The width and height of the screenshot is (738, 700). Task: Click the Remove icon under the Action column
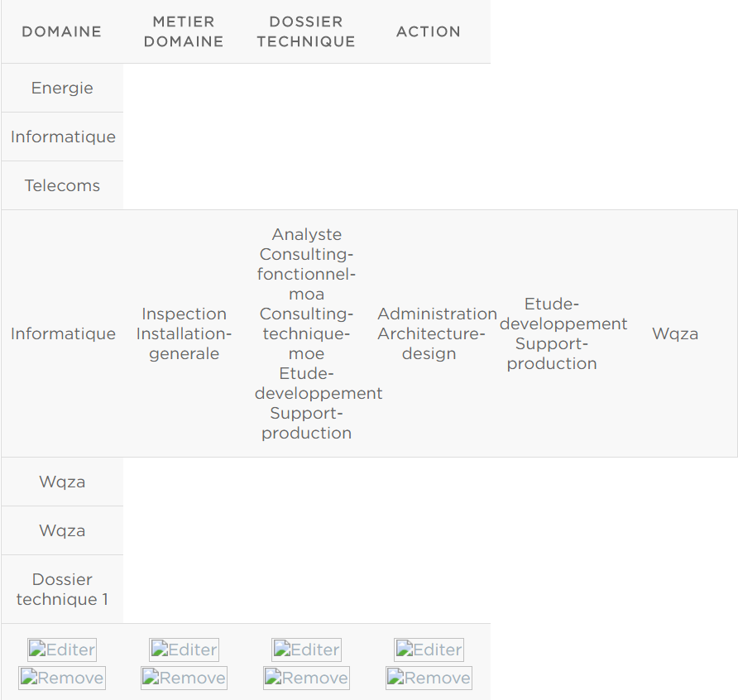[x=429, y=678]
